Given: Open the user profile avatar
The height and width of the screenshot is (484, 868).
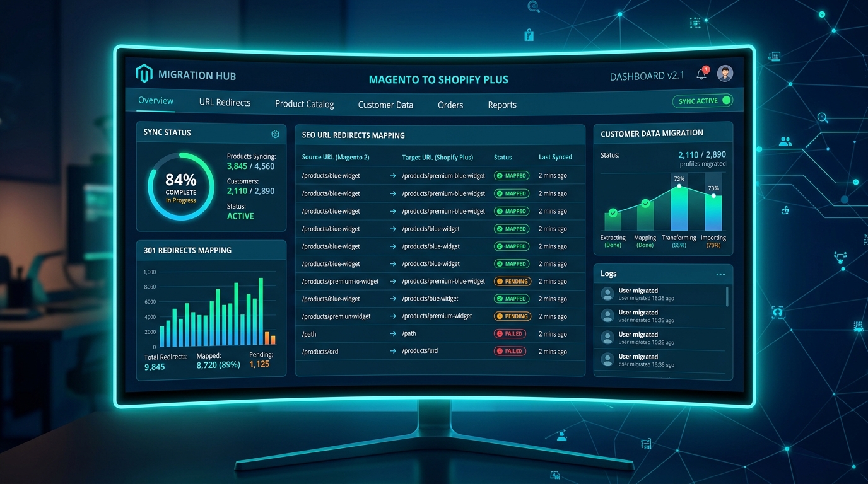Looking at the screenshot, I should click(x=725, y=74).
